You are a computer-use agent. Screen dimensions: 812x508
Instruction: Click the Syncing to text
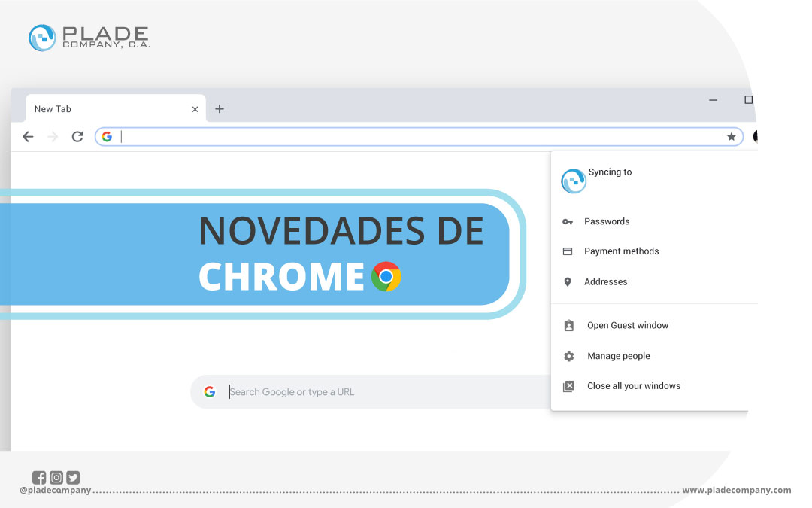point(610,172)
